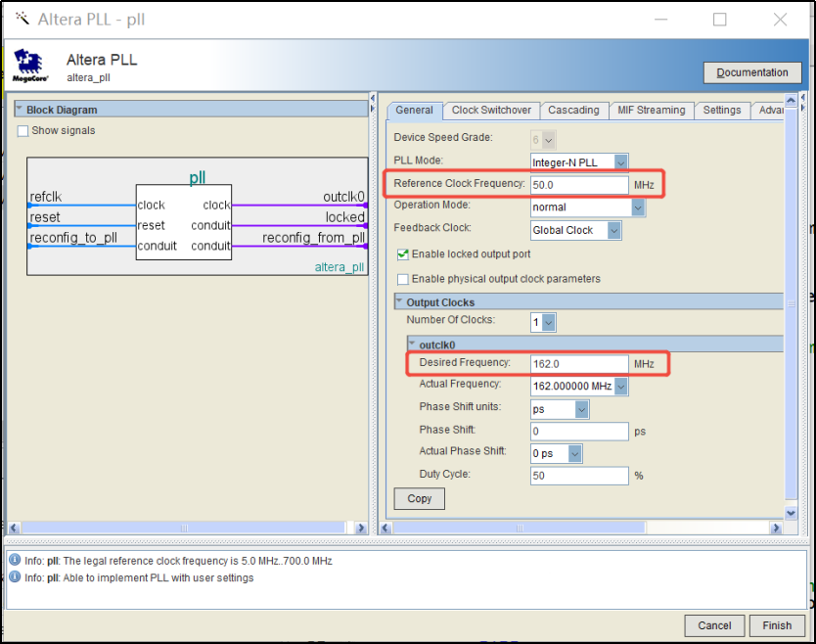
Task: Click the altera_pll label in block diagram
Action: [340, 267]
